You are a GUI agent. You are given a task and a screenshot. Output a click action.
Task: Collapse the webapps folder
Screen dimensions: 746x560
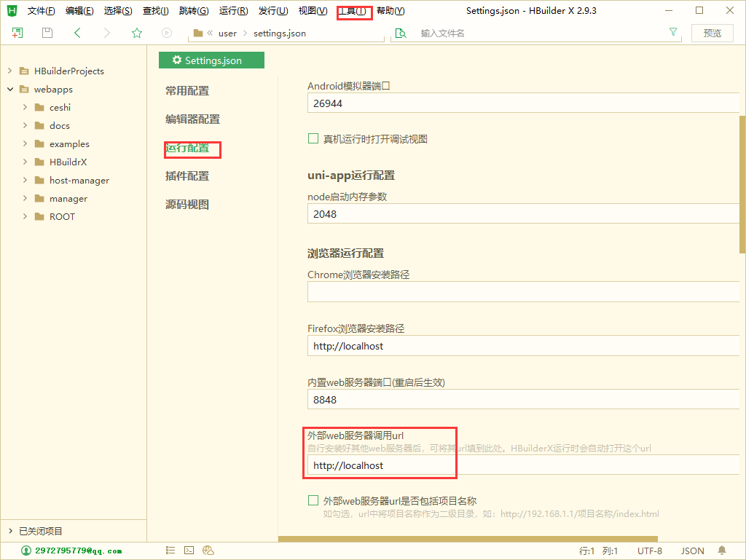[x=10, y=90]
